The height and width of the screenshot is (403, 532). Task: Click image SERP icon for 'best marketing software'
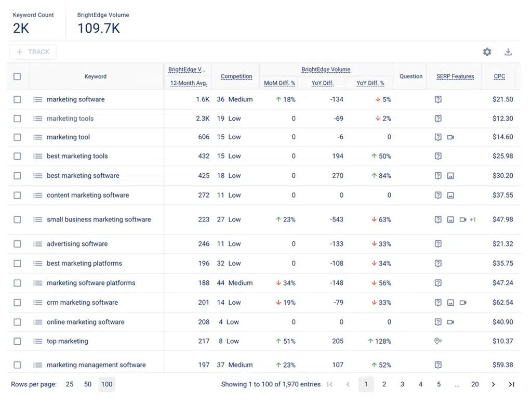(450, 176)
